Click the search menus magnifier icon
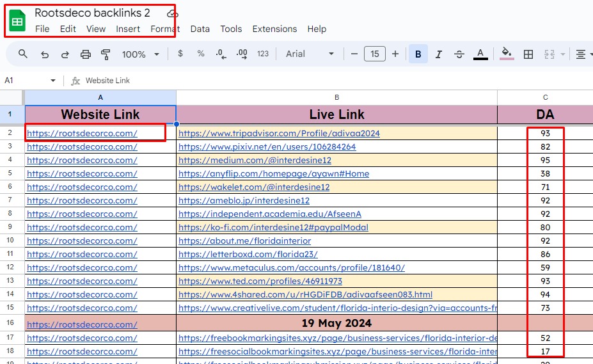Screen dimensions: 593x364 click(23, 54)
